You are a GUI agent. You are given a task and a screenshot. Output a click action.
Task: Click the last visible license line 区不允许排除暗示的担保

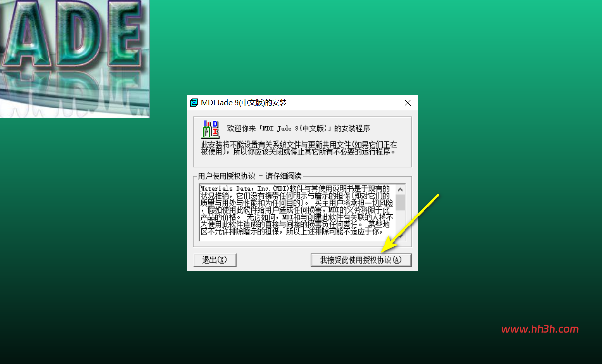click(292, 232)
